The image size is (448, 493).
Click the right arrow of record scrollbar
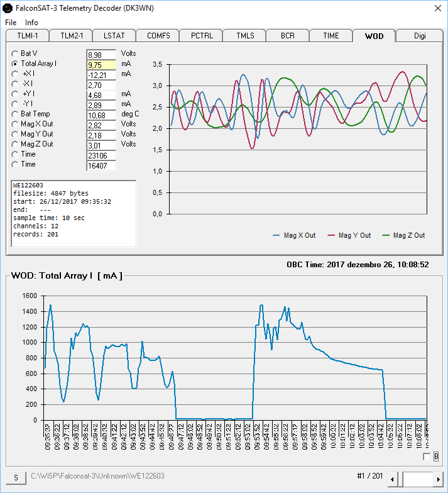point(438,479)
